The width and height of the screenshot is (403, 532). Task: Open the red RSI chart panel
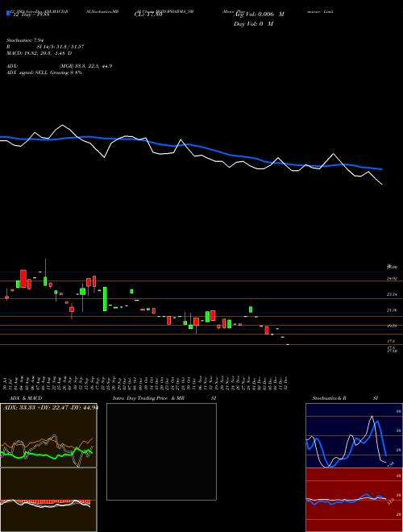[x=354, y=500]
